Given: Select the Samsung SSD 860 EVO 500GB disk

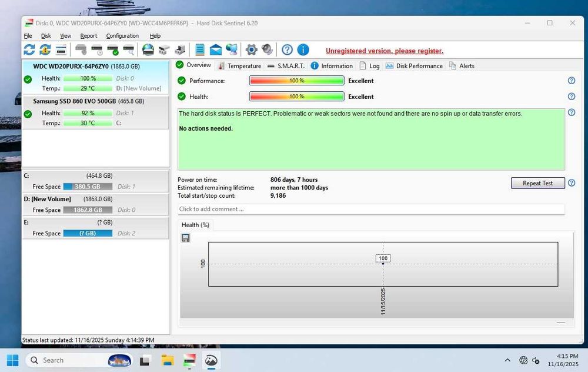Looking at the screenshot, I should coord(96,112).
